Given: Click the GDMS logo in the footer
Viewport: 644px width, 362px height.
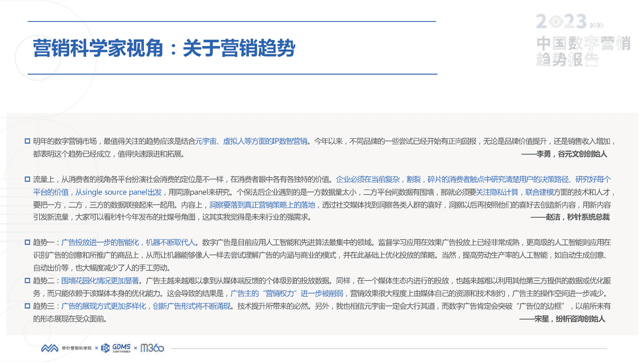Looking at the screenshot, I should (116, 348).
